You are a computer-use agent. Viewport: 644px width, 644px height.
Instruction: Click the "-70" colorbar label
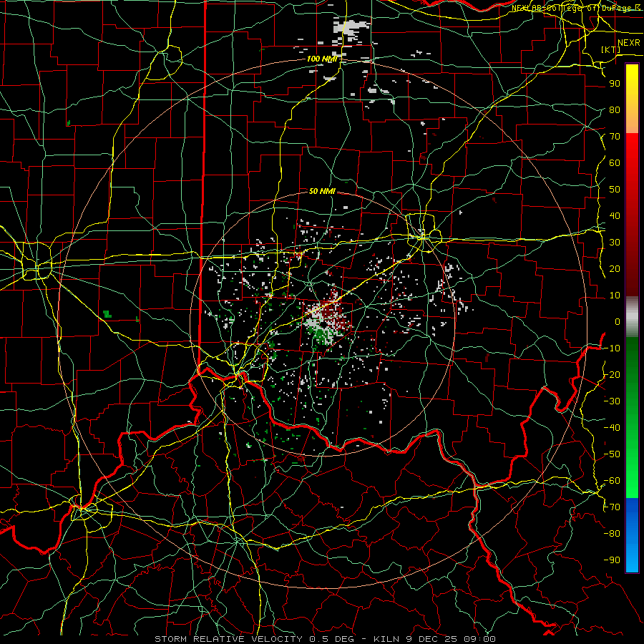coord(612,507)
